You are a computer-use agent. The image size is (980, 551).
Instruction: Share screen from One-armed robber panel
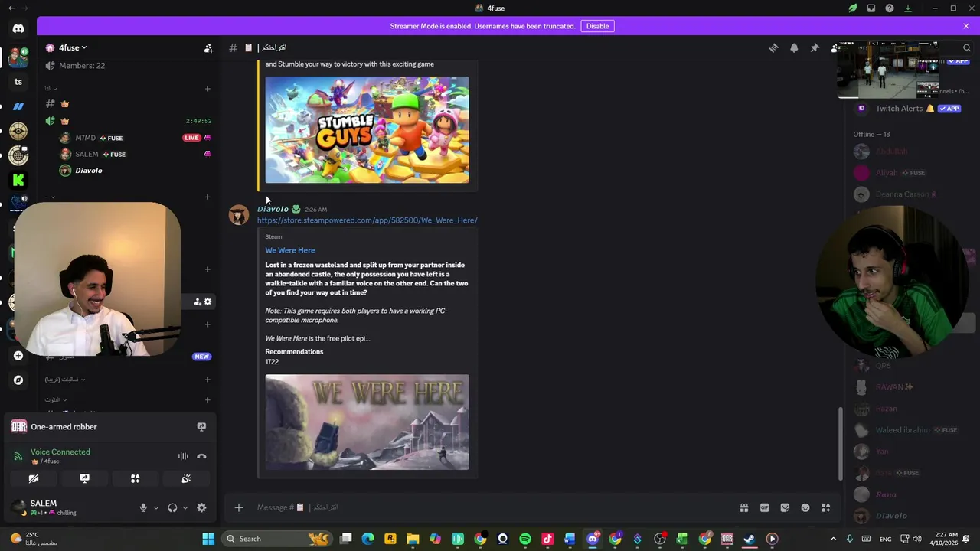(x=201, y=427)
